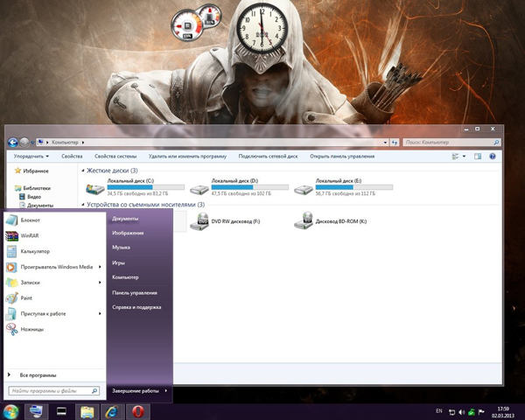This screenshot has height=420, width=525.
Task: Open address bar history dropdown
Action: pos(385,143)
